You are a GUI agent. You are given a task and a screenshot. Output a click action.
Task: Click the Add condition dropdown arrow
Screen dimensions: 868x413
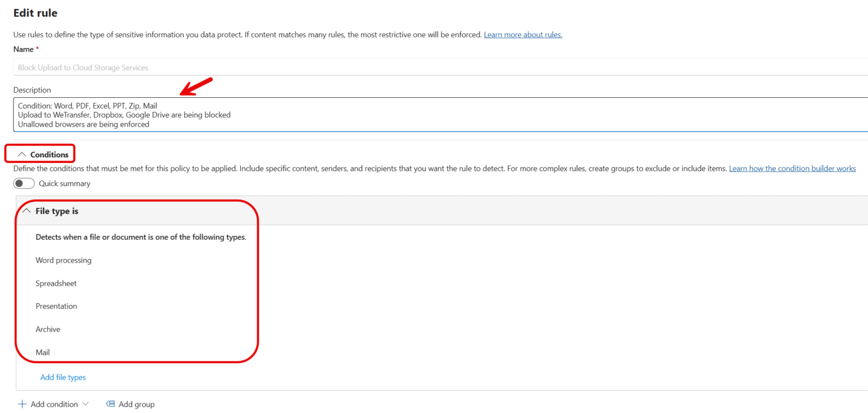click(x=86, y=404)
